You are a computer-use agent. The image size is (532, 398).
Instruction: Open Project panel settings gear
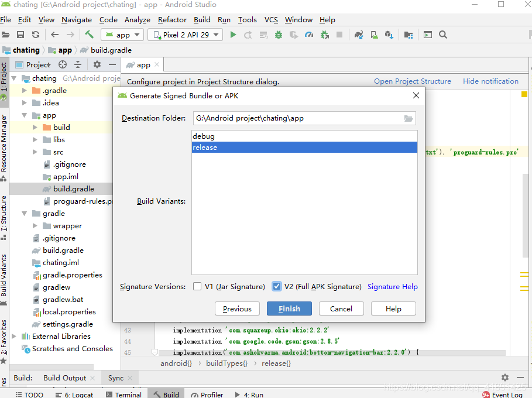(x=97, y=64)
